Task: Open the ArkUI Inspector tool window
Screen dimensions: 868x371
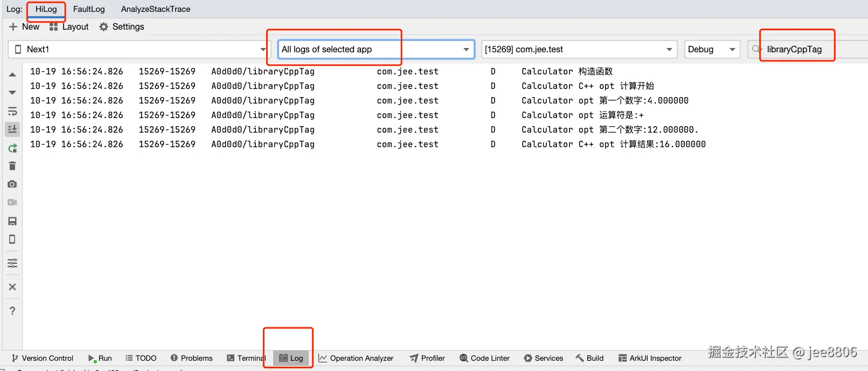Action: 650,358
